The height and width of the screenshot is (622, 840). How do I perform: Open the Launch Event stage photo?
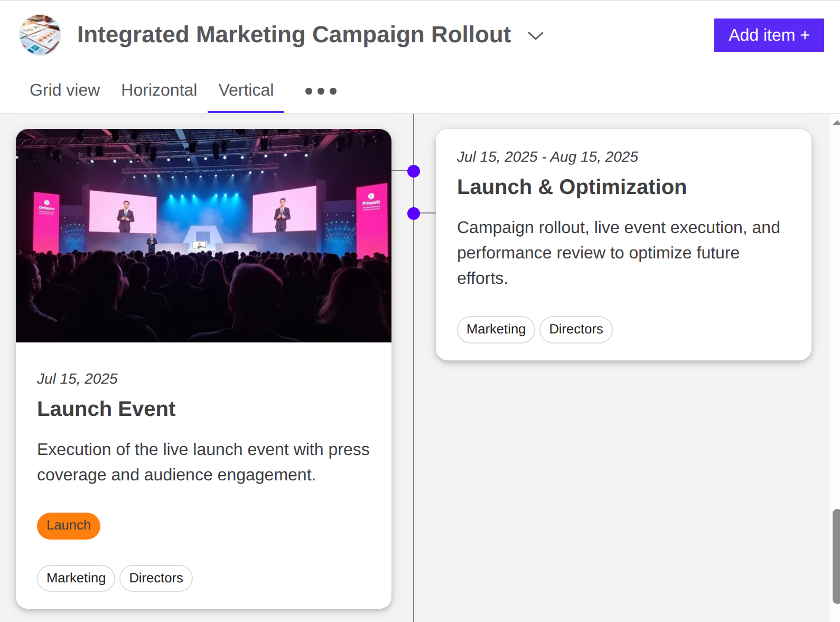[x=203, y=236]
